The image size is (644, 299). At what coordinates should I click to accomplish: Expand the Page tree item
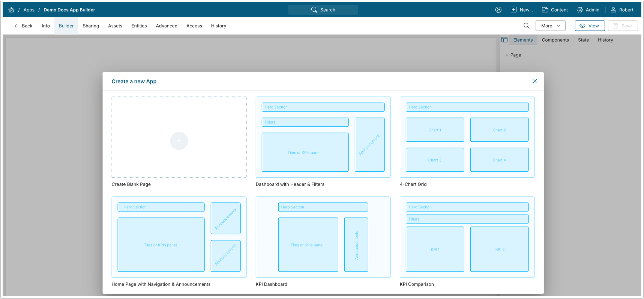pyautogui.click(x=507, y=55)
